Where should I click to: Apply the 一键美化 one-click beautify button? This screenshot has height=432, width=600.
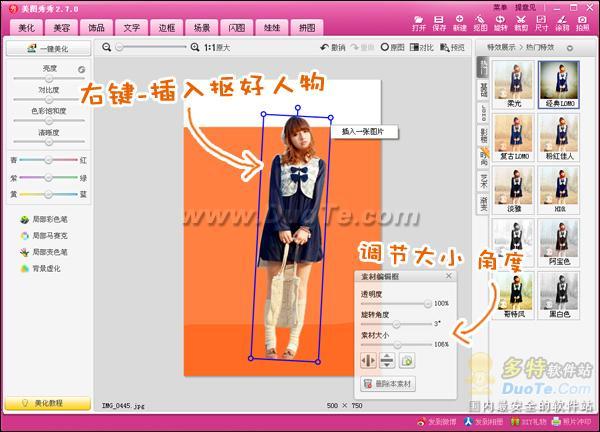coord(49,49)
